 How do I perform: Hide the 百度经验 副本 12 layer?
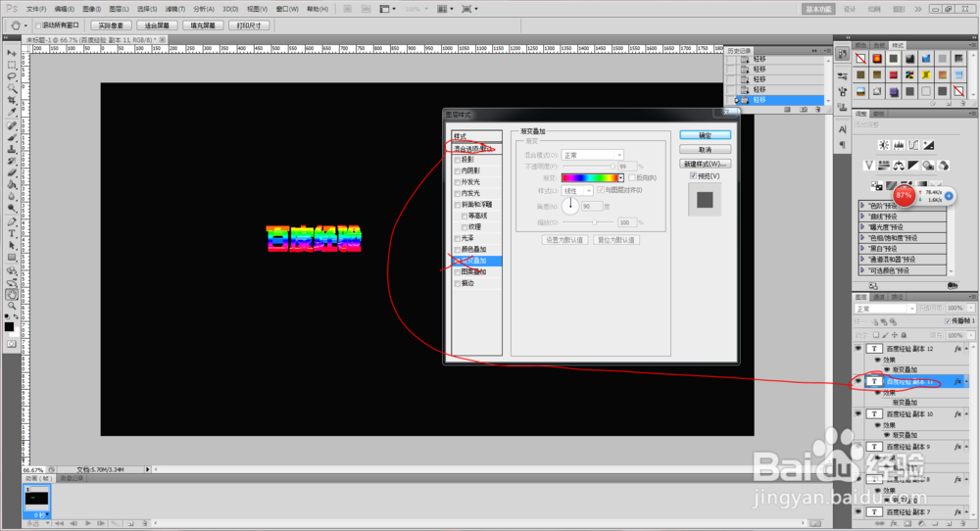[x=858, y=349]
